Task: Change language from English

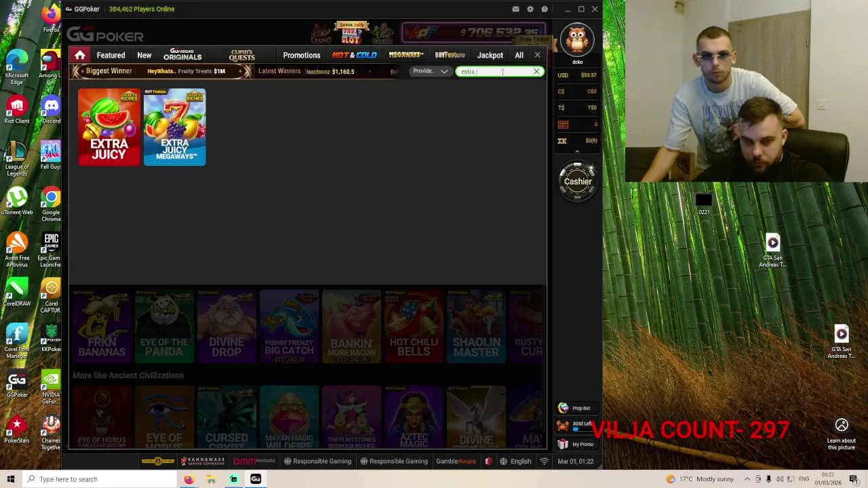Action: click(x=515, y=461)
